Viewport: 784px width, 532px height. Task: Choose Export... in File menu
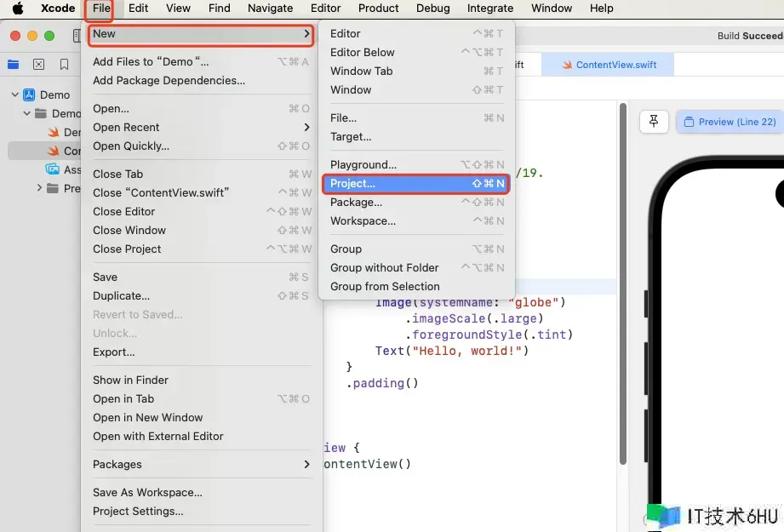coord(201,352)
